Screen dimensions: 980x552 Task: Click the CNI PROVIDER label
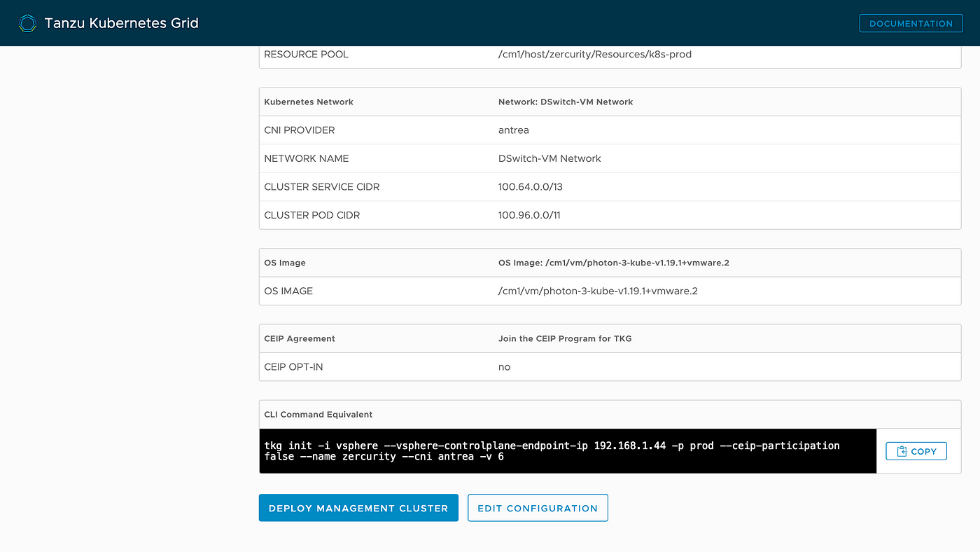[300, 130]
